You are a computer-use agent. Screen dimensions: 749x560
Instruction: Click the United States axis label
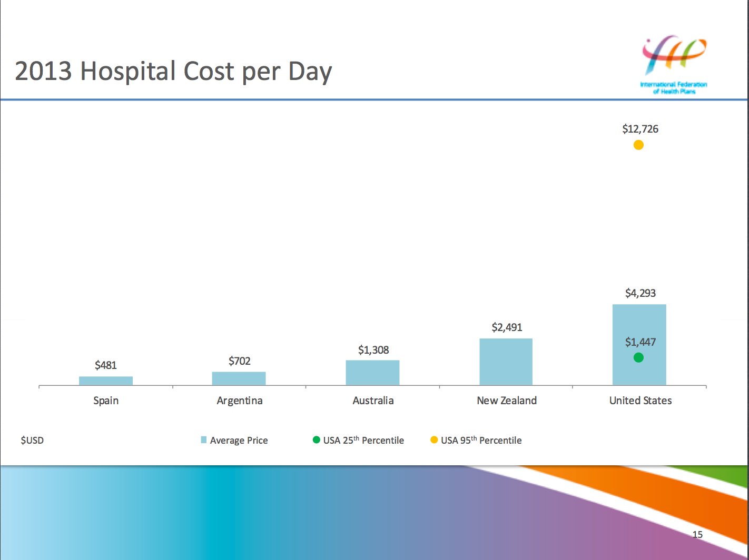point(640,401)
